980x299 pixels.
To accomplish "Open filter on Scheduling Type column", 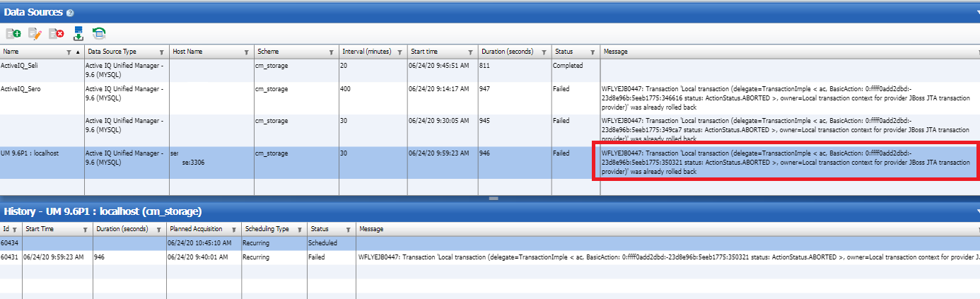I will click(300, 230).
